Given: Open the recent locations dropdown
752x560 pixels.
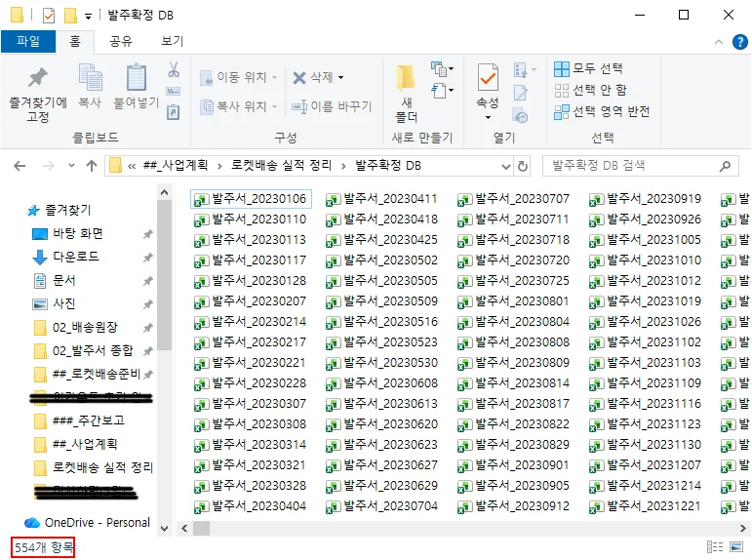Looking at the screenshot, I should pos(71,166).
